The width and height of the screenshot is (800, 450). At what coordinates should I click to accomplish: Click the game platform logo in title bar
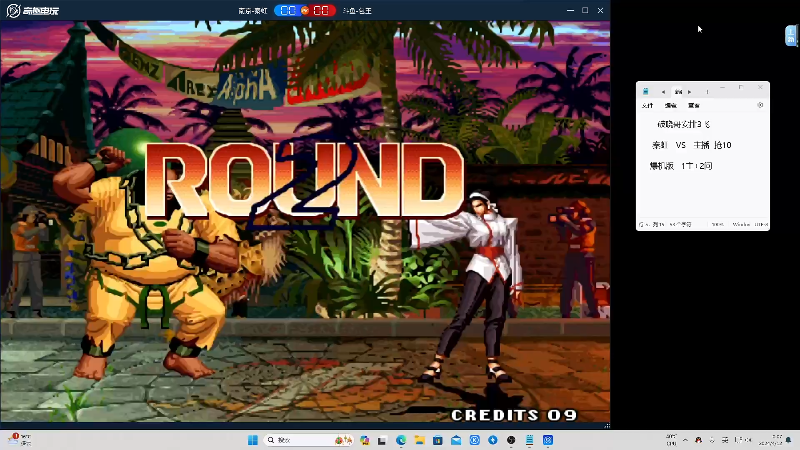32,10
